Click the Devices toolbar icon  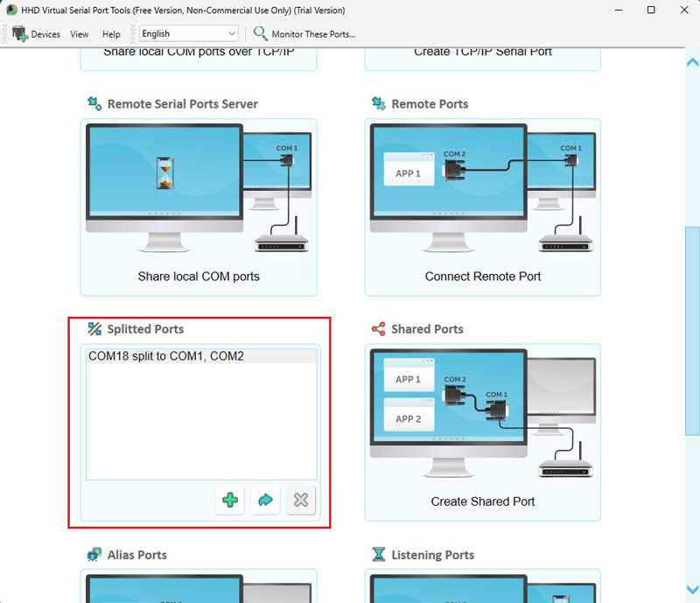20,34
